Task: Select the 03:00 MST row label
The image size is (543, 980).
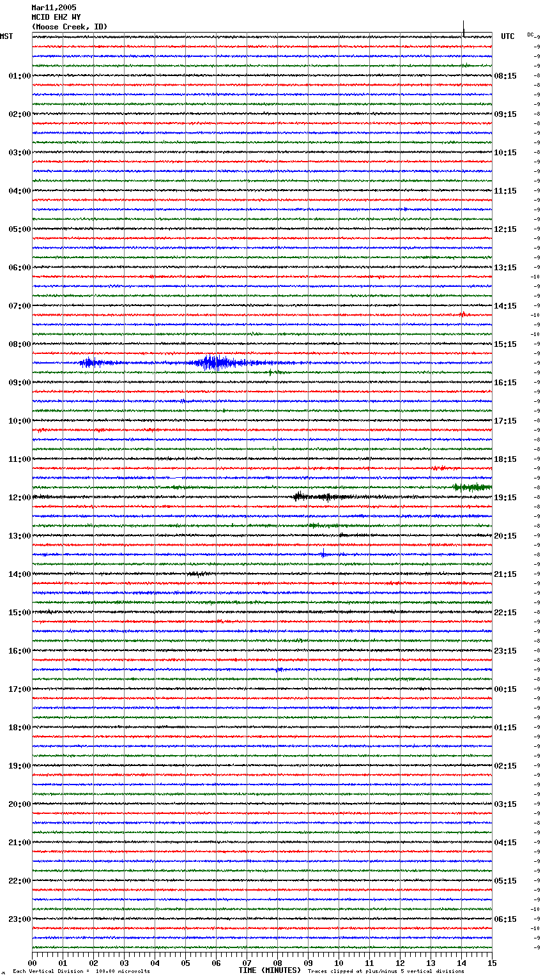Action: [x=20, y=153]
